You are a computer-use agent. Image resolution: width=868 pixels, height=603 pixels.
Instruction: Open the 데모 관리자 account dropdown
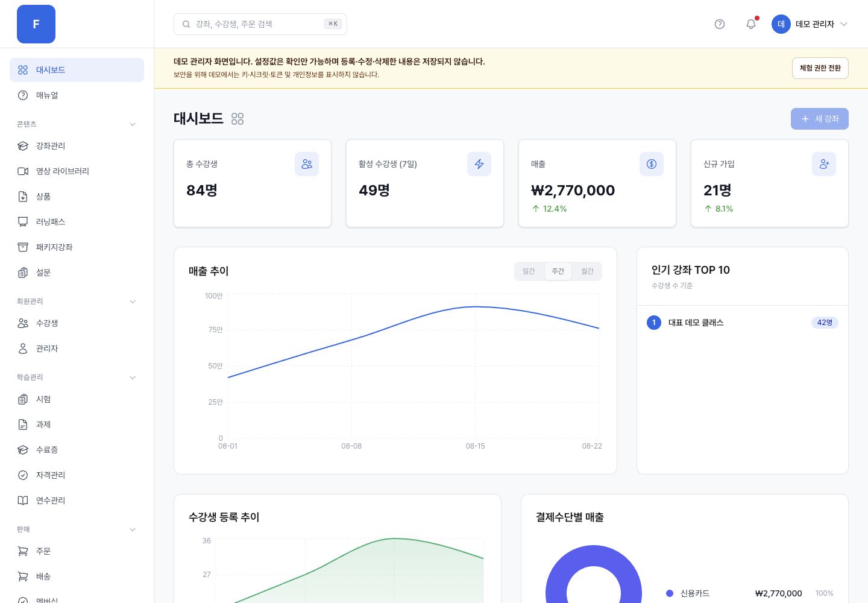tap(810, 24)
